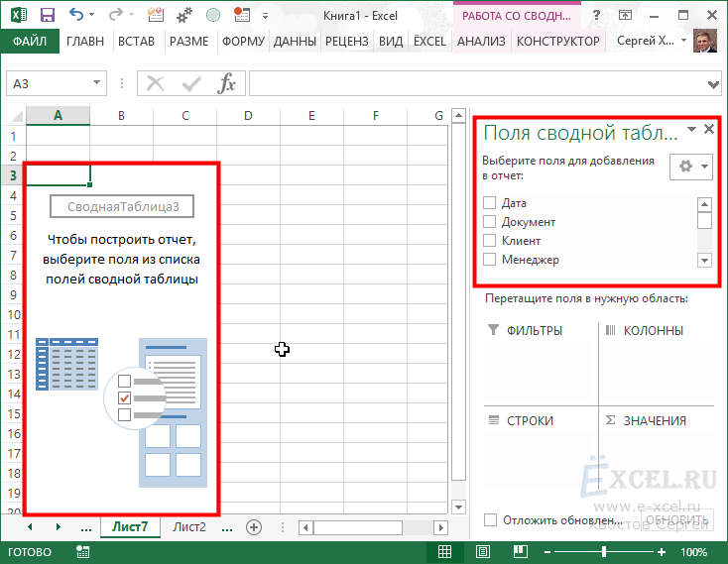The image size is (728, 564).
Task: Open the Name Box dropdown arrow
Action: click(96, 83)
